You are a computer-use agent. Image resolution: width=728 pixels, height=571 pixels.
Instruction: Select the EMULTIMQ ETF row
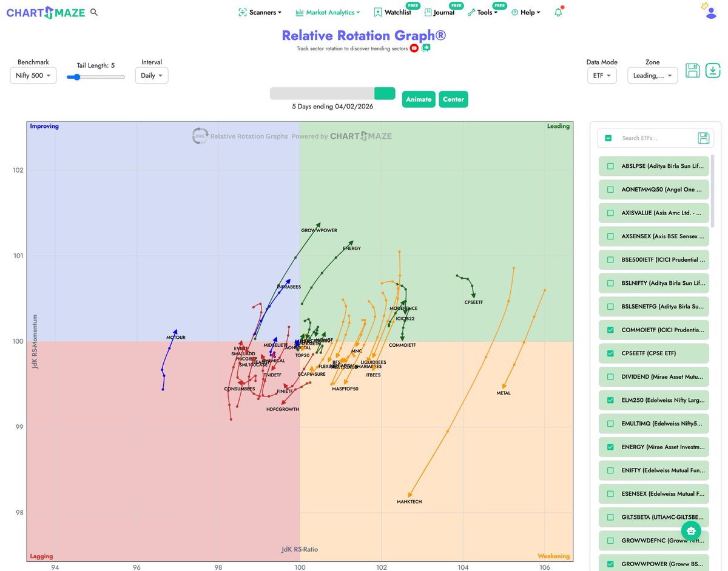pos(653,424)
